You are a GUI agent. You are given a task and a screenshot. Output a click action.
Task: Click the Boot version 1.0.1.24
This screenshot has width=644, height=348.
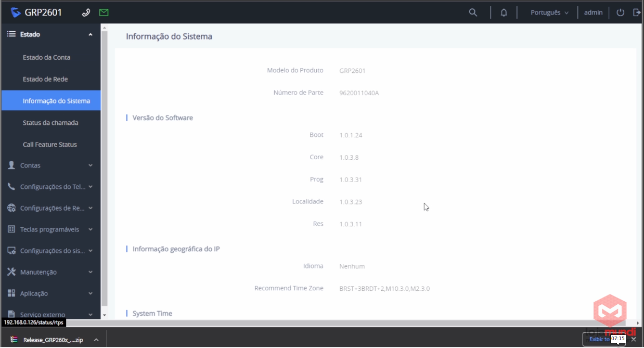pos(351,135)
